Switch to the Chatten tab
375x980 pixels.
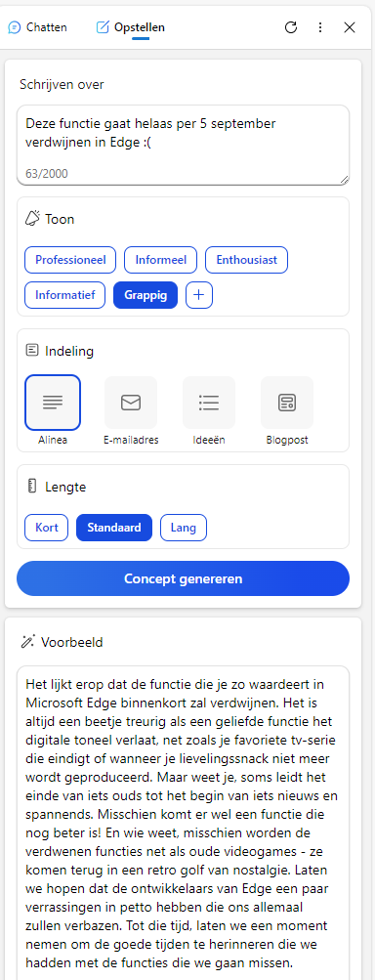(37, 27)
